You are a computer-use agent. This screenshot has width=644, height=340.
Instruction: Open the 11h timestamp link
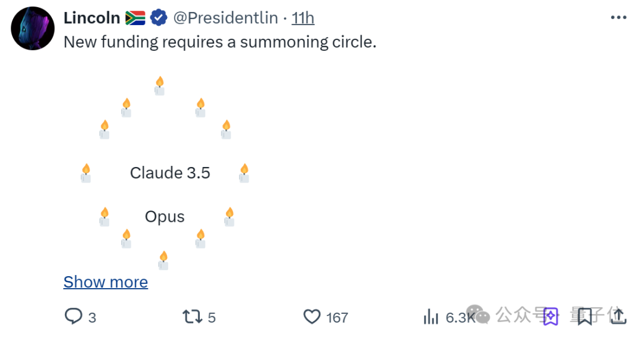pyautogui.click(x=303, y=18)
